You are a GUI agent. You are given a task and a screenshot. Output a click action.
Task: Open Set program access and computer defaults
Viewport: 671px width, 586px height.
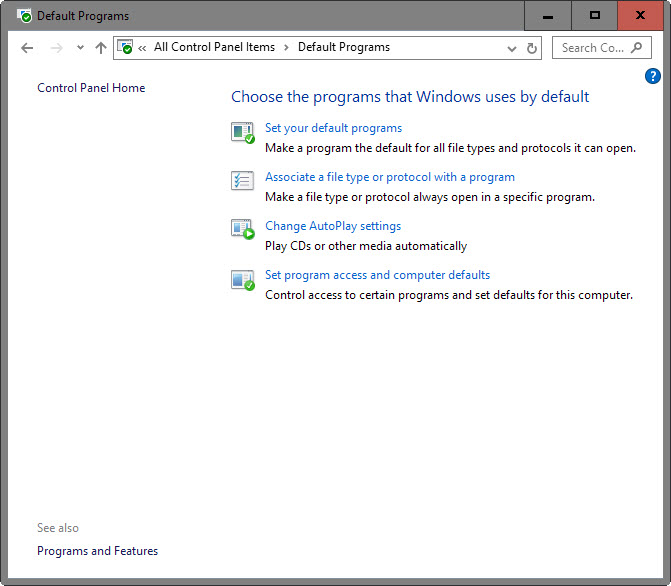pos(377,275)
